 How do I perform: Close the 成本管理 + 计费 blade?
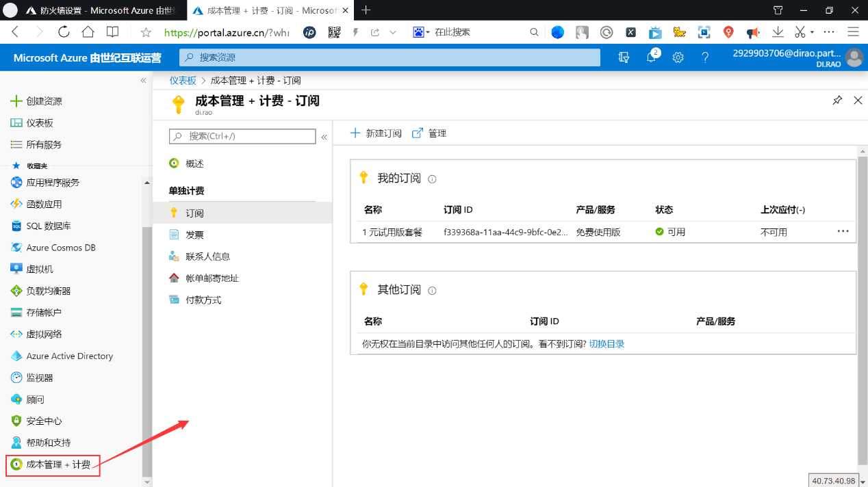(858, 101)
